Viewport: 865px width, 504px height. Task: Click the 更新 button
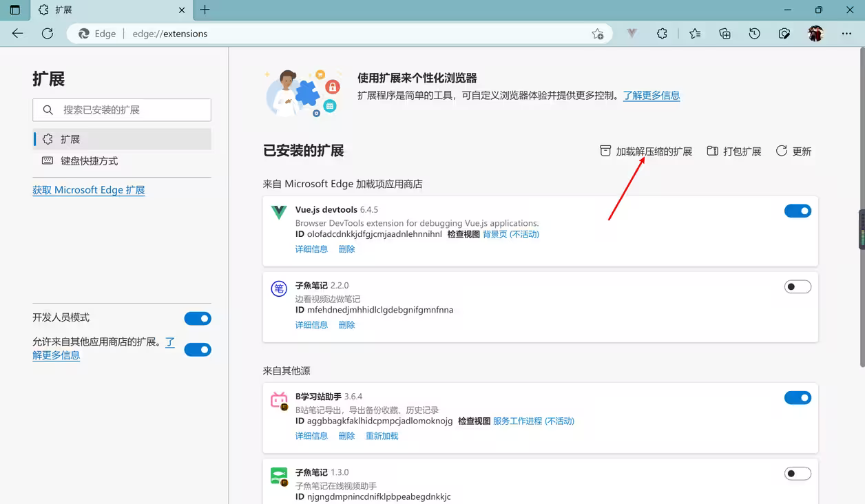pos(793,151)
